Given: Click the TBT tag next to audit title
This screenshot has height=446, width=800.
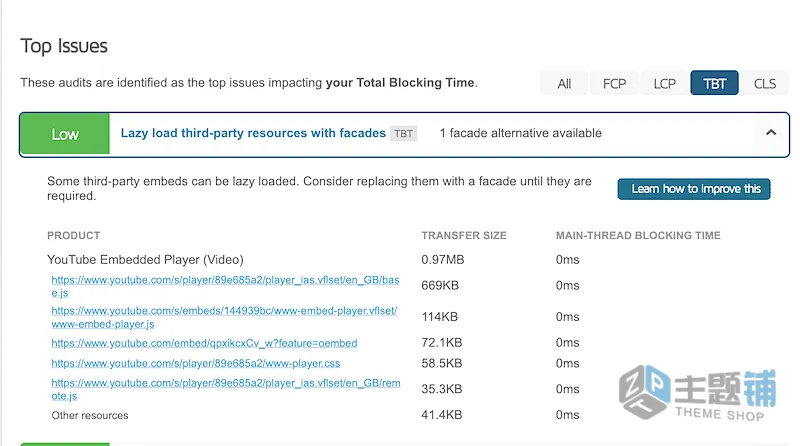Looking at the screenshot, I should [404, 134].
